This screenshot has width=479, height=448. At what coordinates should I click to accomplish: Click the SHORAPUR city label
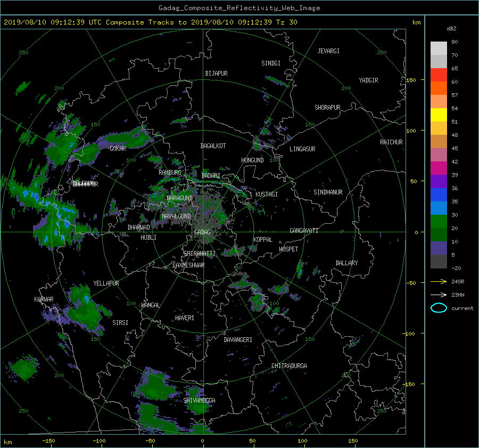pos(327,108)
